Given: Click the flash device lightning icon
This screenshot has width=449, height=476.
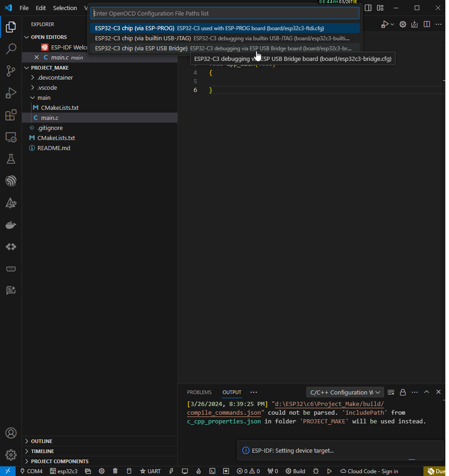Looking at the screenshot, I should (171, 471).
